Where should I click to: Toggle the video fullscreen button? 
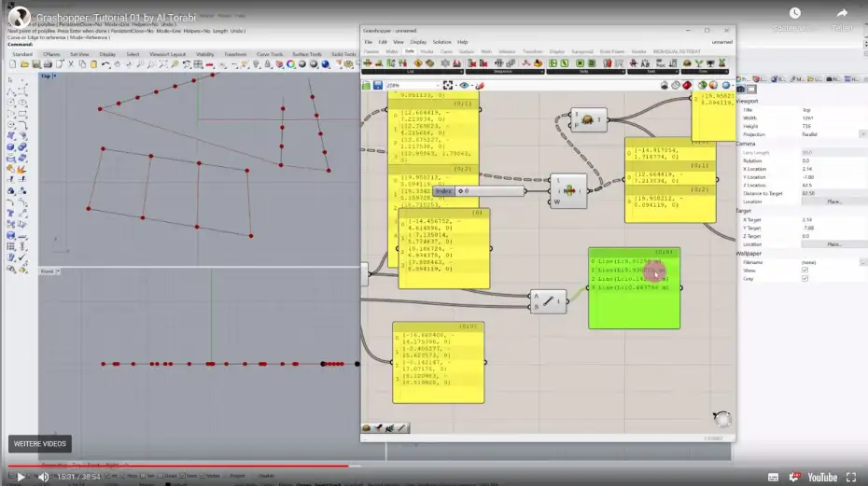[x=851, y=478]
